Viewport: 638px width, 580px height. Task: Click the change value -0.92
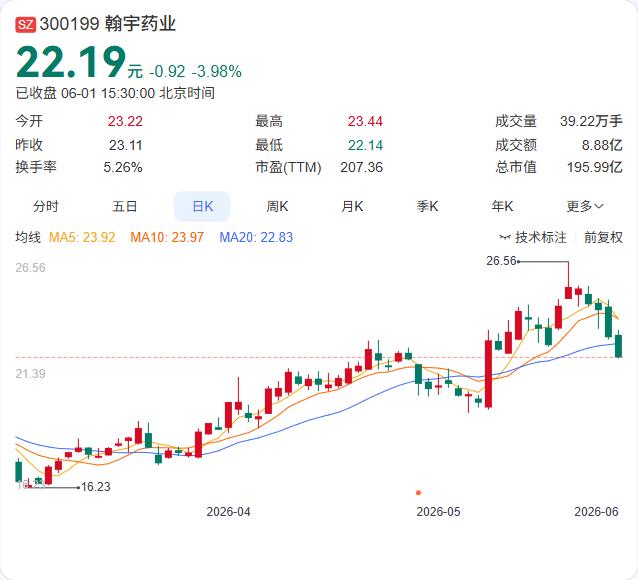tap(167, 72)
